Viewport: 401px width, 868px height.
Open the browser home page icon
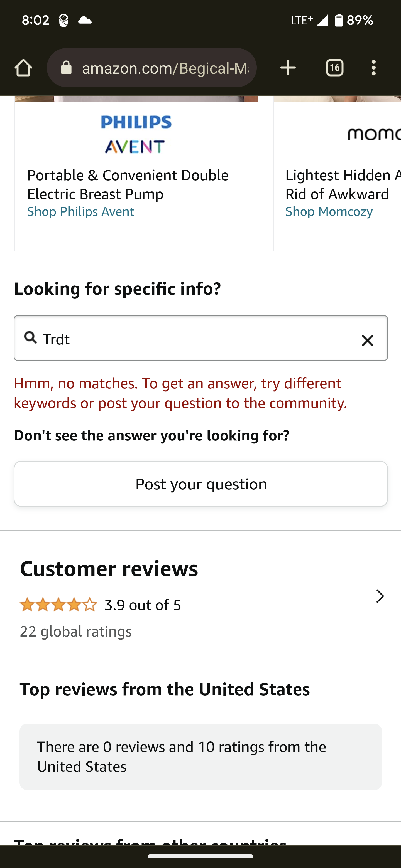point(23,68)
